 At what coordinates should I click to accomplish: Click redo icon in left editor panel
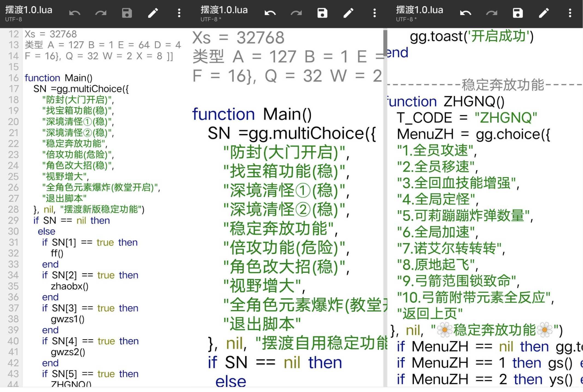click(x=101, y=13)
